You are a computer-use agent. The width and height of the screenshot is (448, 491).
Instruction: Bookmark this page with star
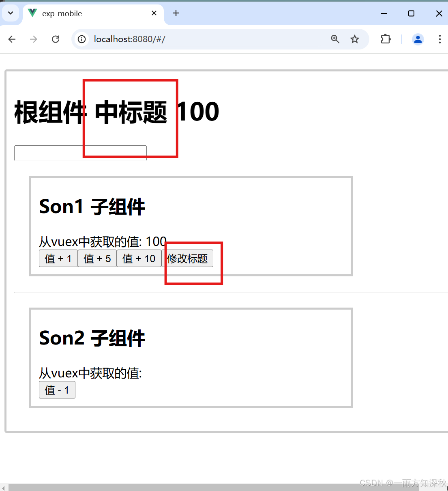tap(355, 39)
